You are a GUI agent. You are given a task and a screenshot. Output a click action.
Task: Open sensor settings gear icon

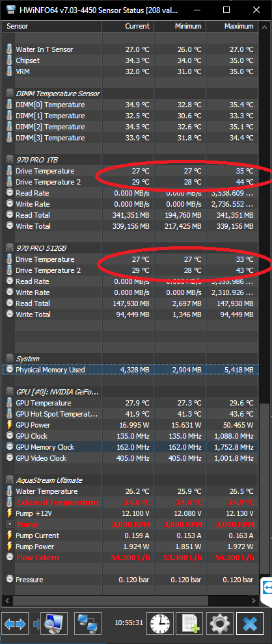tap(220, 625)
